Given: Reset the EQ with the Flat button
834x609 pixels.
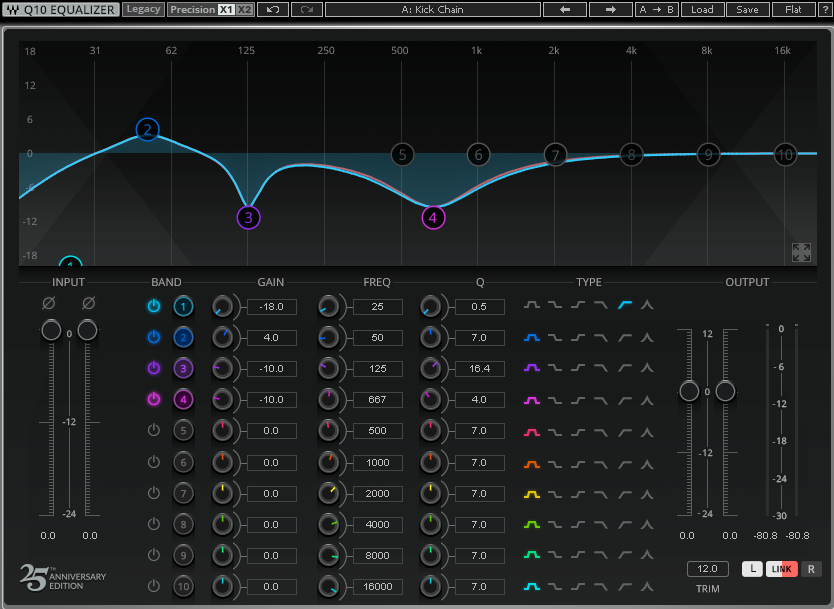Looking at the screenshot, I should point(793,10).
